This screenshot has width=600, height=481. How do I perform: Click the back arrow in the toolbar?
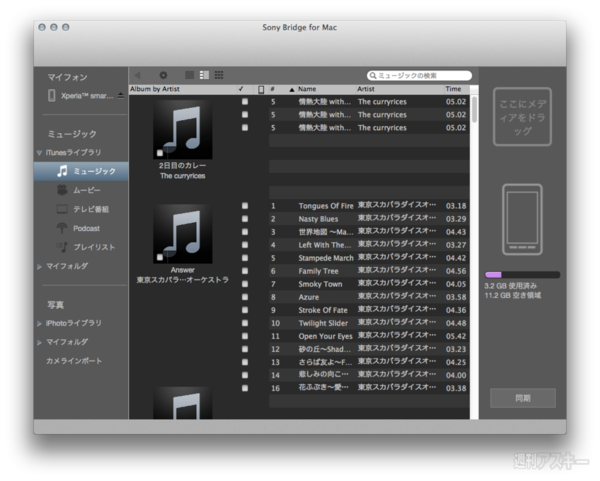click(137, 75)
